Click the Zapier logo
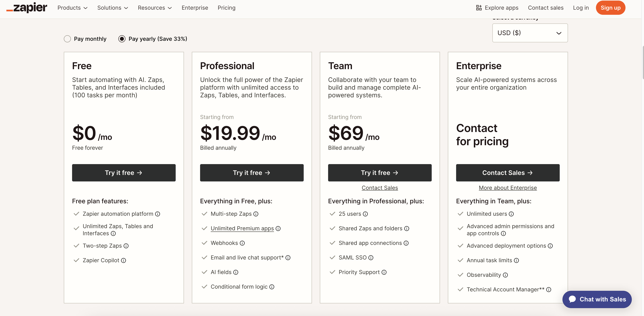The height and width of the screenshot is (316, 644). [x=27, y=7]
